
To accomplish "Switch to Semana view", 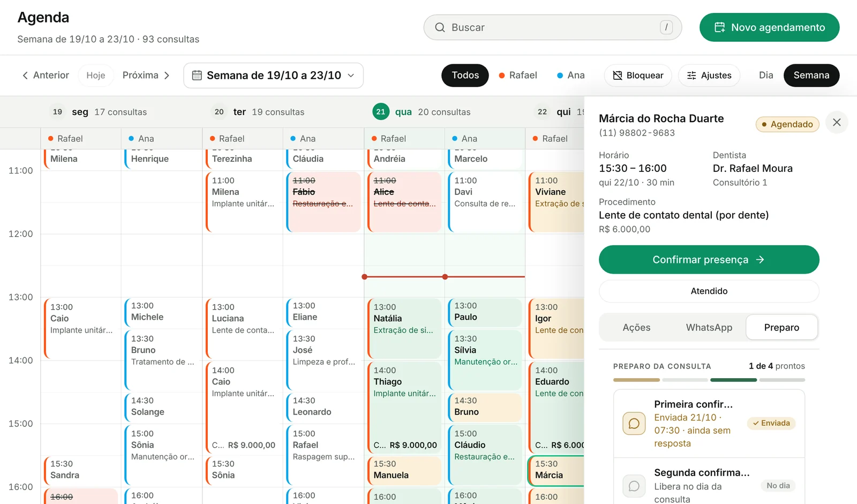I will [811, 76].
